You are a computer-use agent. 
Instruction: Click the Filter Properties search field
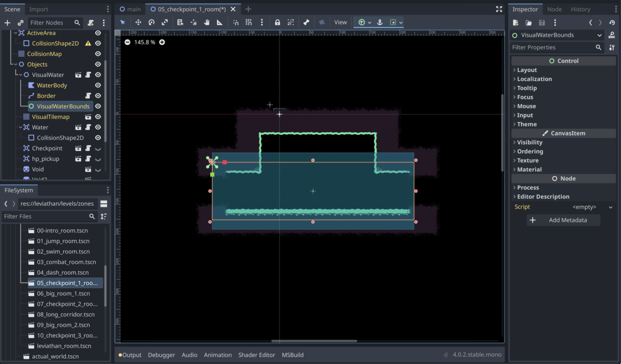point(552,47)
